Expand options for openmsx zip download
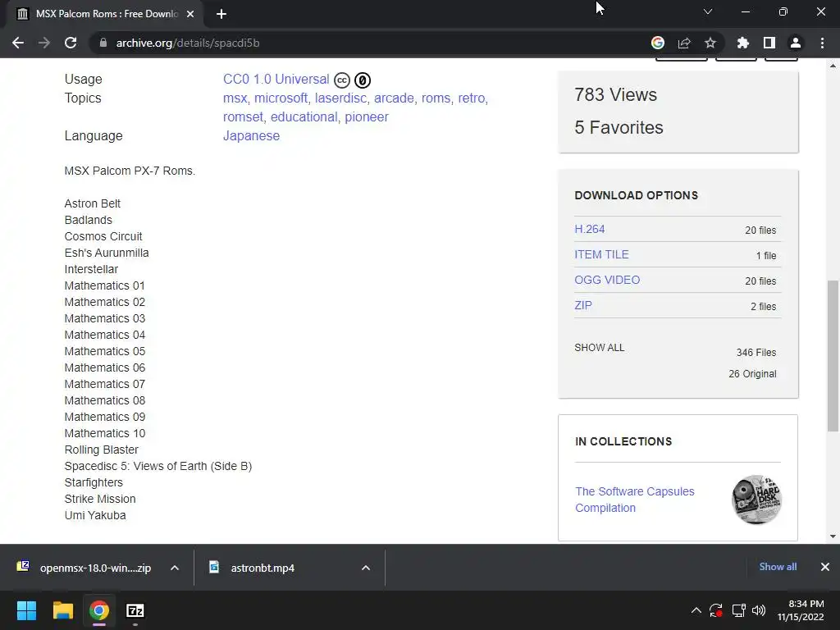 [x=175, y=568]
